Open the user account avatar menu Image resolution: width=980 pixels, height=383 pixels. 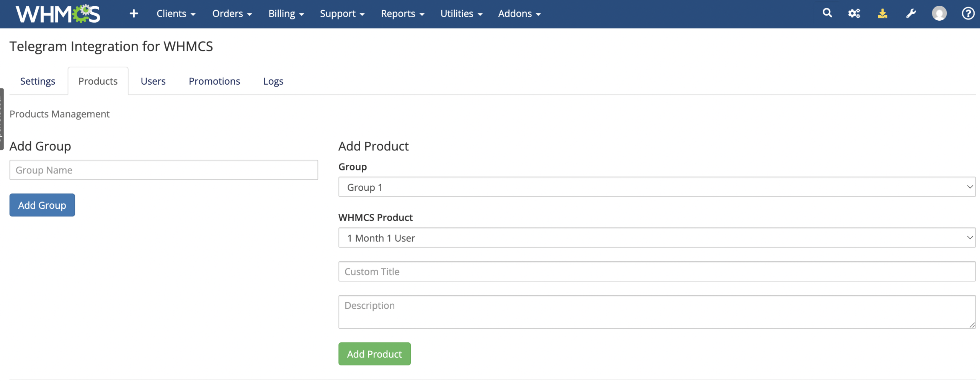click(x=939, y=13)
